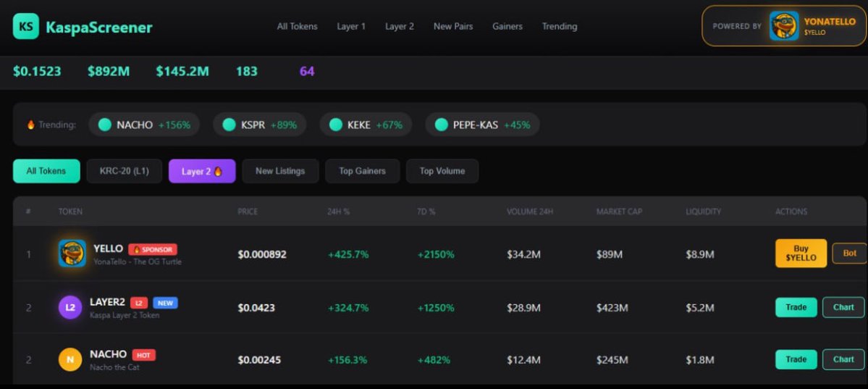Select the KEKE +67% trending chip
Screen dimensions: 868x389
click(366, 125)
